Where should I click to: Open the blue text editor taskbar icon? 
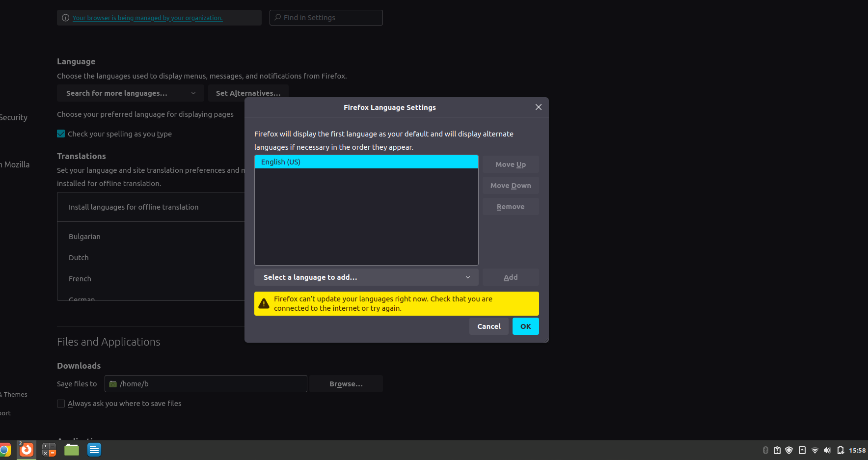click(94, 450)
